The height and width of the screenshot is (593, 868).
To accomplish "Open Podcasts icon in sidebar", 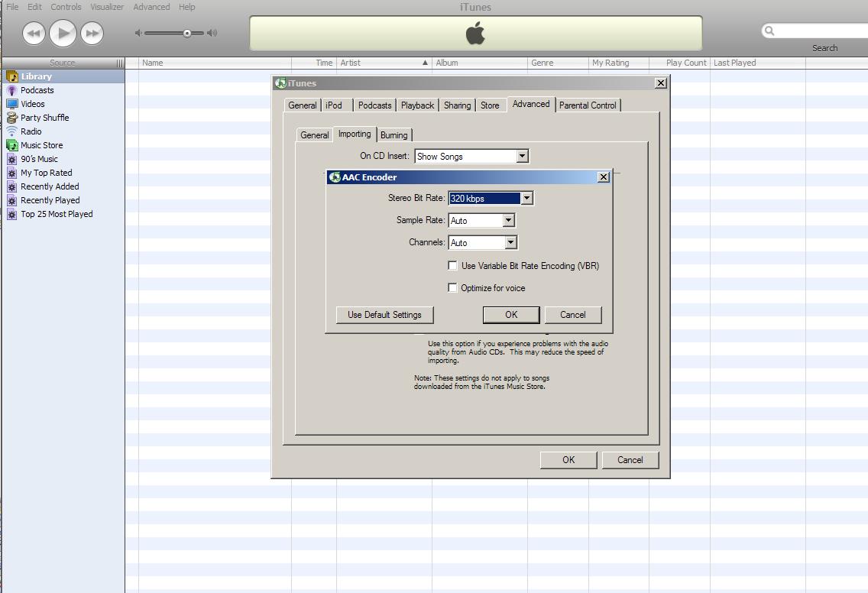I will (11, 90).
